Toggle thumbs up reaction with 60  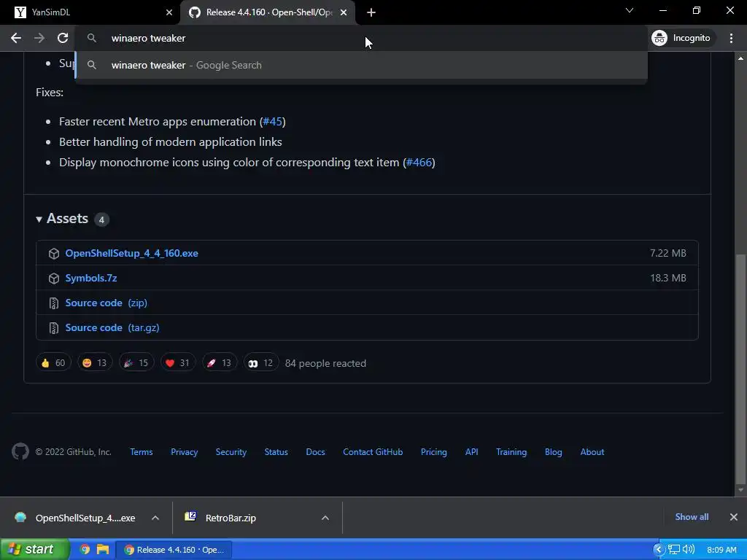pos(53,363)
